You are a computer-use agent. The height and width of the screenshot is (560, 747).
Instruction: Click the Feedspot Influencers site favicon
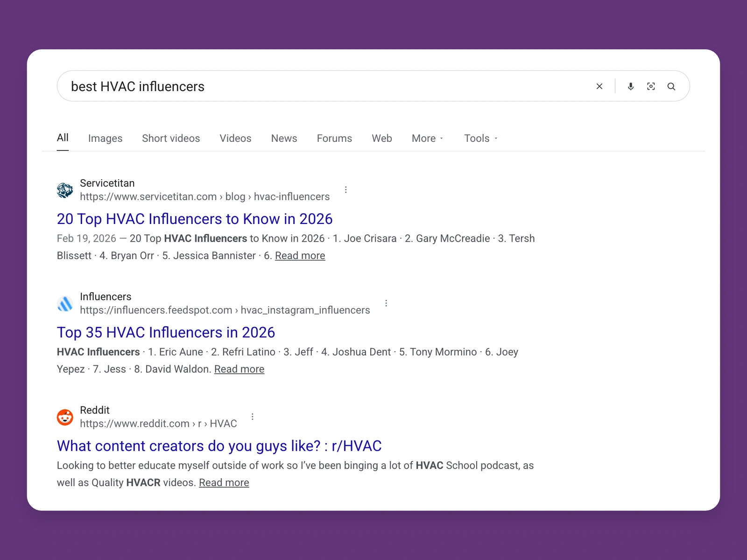(x=65, y=303)
